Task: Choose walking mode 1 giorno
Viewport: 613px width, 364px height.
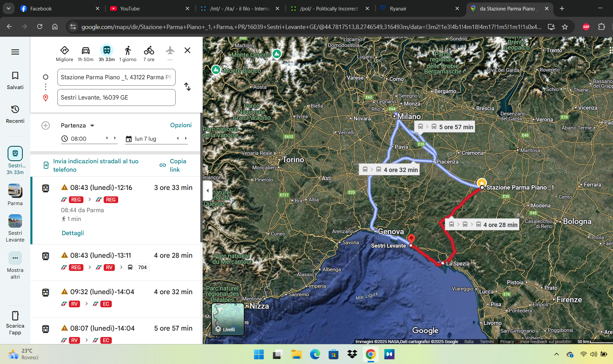Action: (x=128, y=54)
